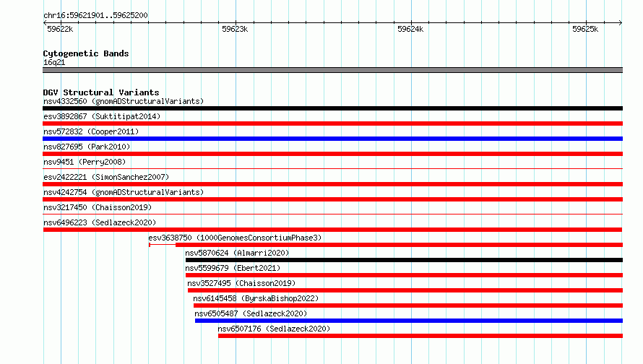643x364 pixels.
Task: Select the gray 16q21 cytogenetic band bar
Action: pos(332,70)
